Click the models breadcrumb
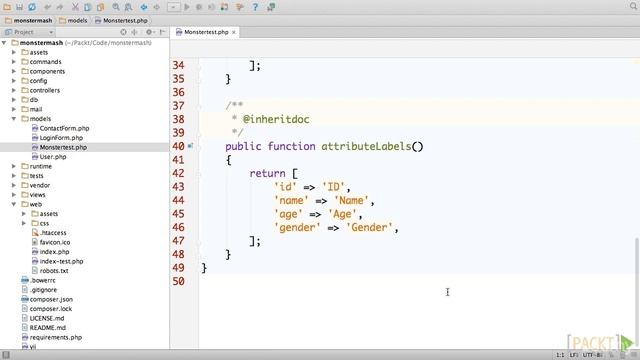Image resolution: width=640 pixels, height=360 pixels. coord(73,20)
